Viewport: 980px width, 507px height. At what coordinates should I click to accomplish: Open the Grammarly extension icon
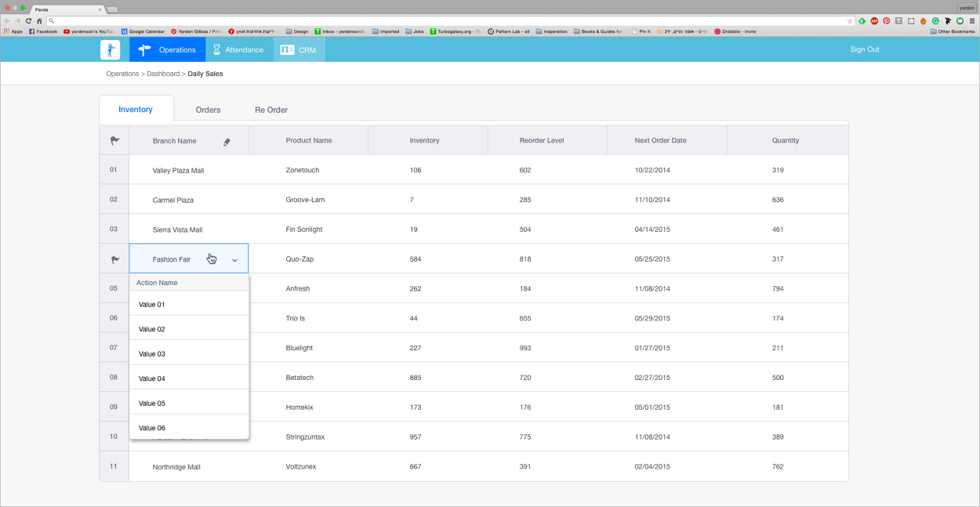(935, 20)
